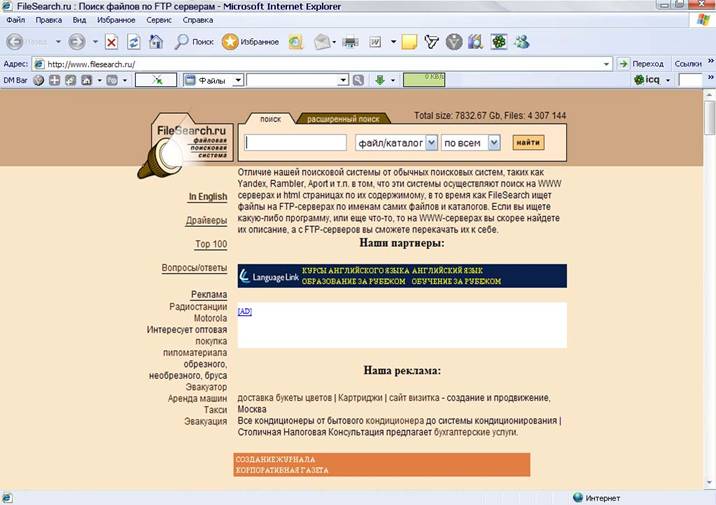Click the green download arrow in DM Bar
Image resolution: width=716 pixels, height=505 pixels.
pos(380,80)
